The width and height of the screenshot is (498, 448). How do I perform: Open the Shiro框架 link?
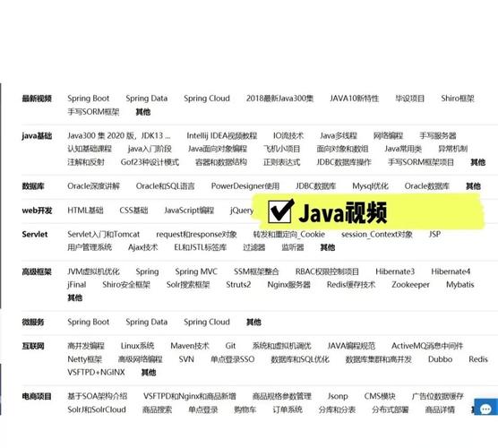click(x=458, y=99)
